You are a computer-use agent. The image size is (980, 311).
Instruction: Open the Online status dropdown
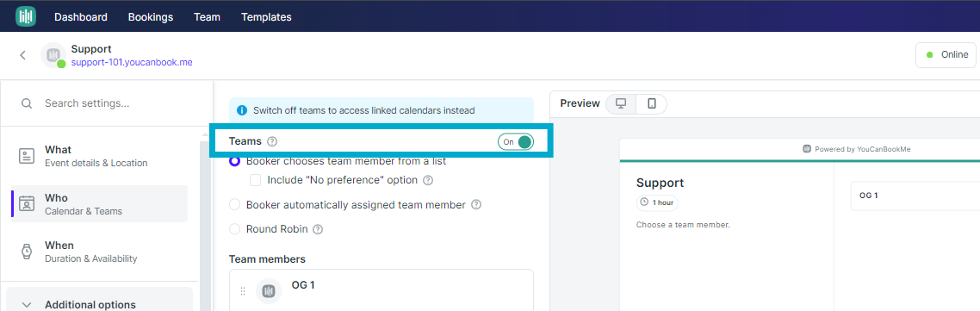point(946,55)
